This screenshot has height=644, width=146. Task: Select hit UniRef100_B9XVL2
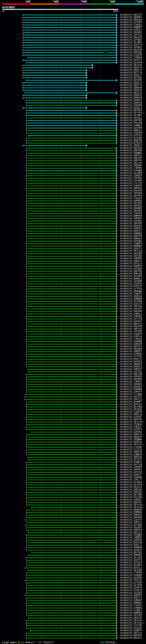[131, 638]
